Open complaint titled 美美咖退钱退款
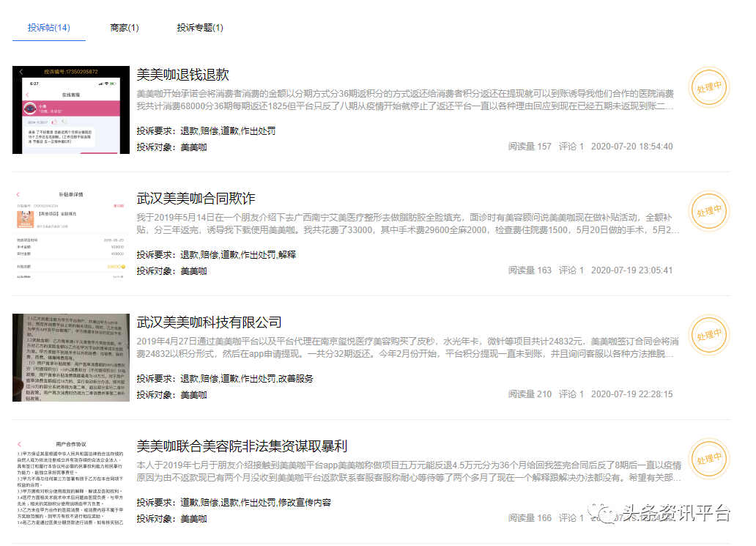 click(182, 75)
